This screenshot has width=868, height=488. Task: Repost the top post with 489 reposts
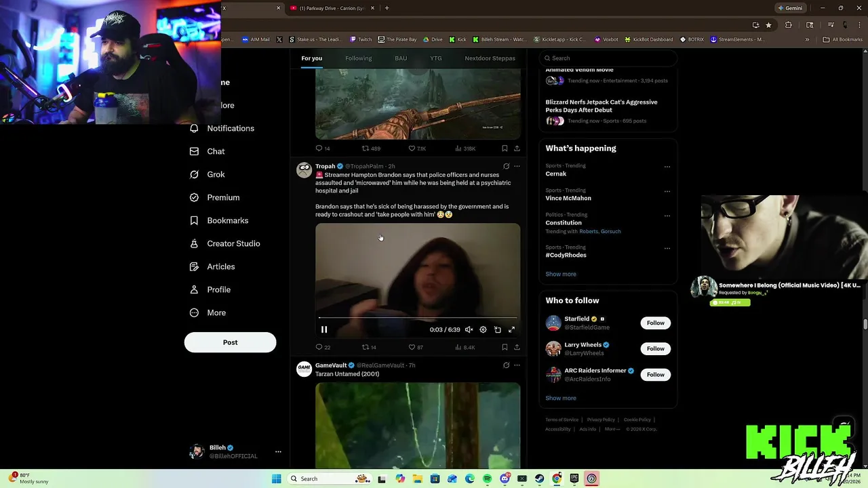370,148
